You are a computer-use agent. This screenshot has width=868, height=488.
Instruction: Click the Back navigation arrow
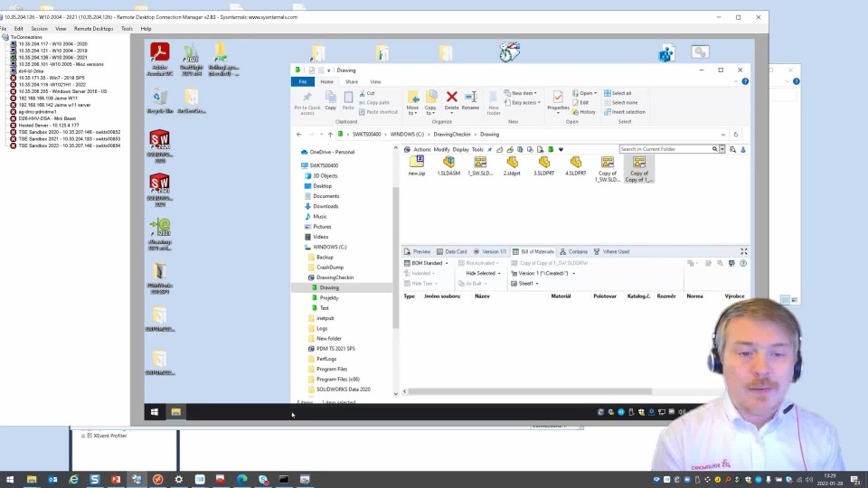coord(299,135)
